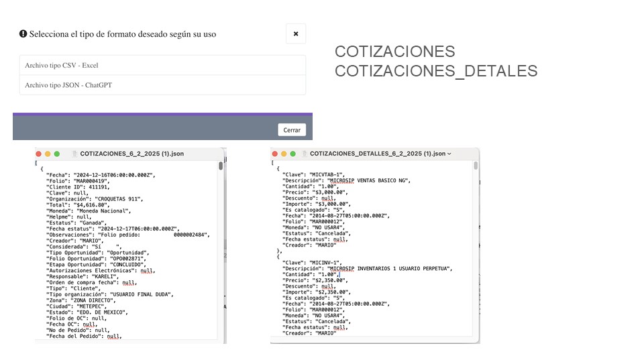The image size is (644, 362).
Task: Click the red close dot on COTIZACIONES_DETALLES window
Action: [x=275, y=154]
